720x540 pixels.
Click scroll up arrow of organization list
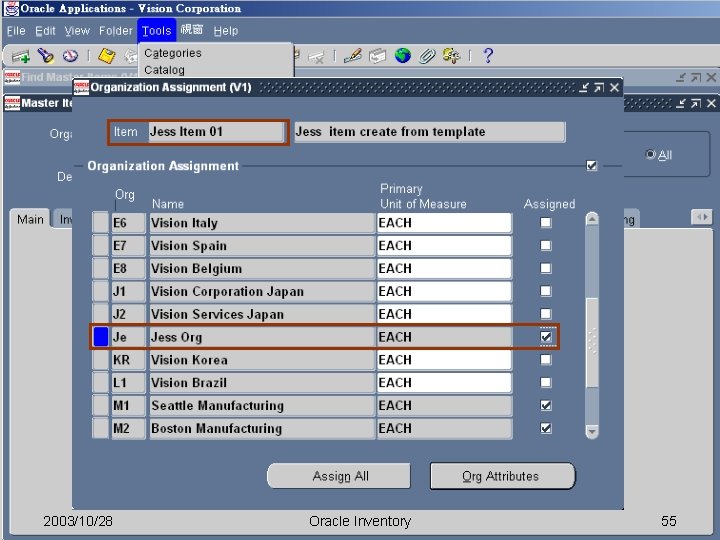coord(592,219)
